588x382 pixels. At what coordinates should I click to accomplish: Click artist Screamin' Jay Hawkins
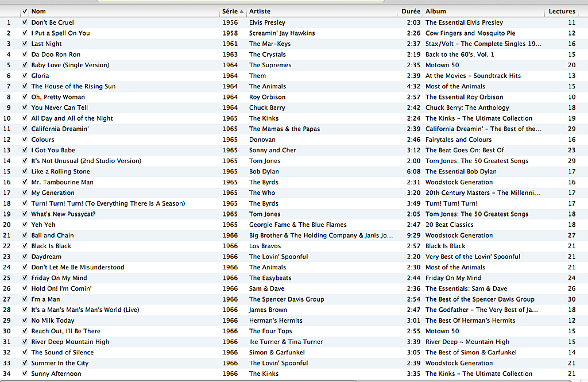(282, 33)
